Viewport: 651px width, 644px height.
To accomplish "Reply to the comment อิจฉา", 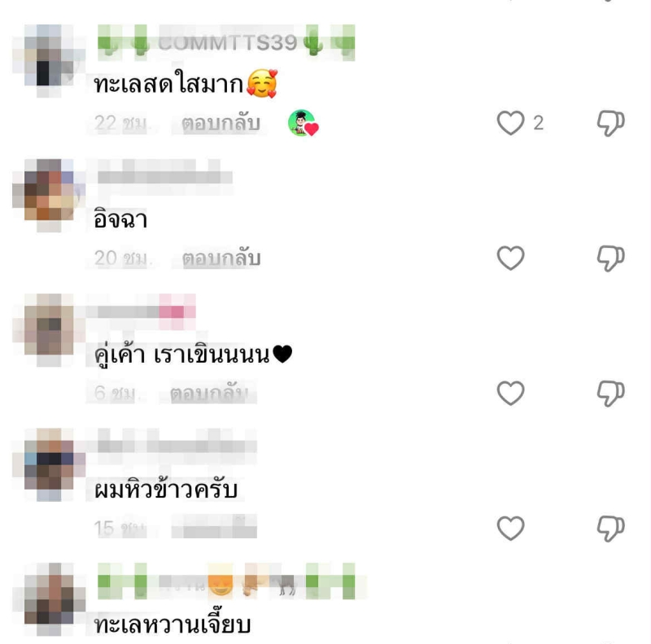I will 221,258.
